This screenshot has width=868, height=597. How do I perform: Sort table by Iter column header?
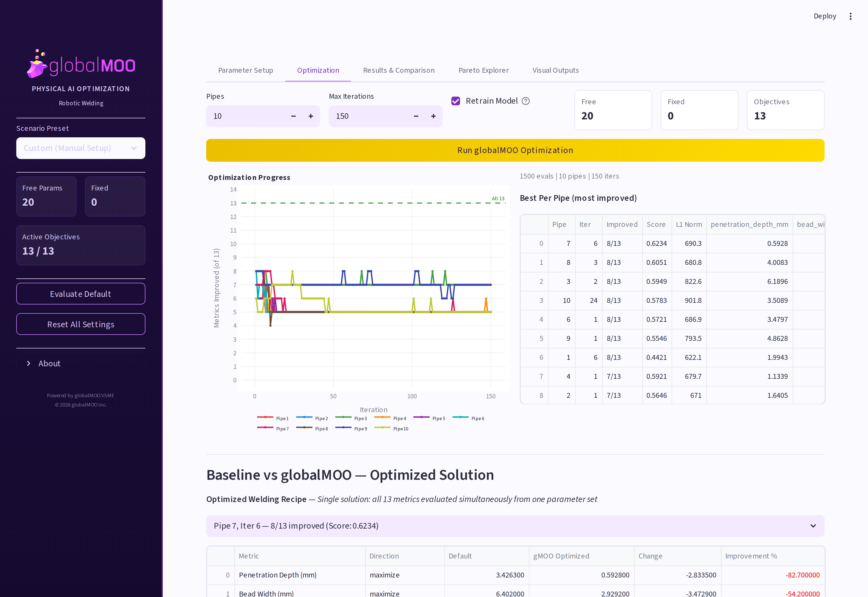pyautogui.click(x=588, y=224)
